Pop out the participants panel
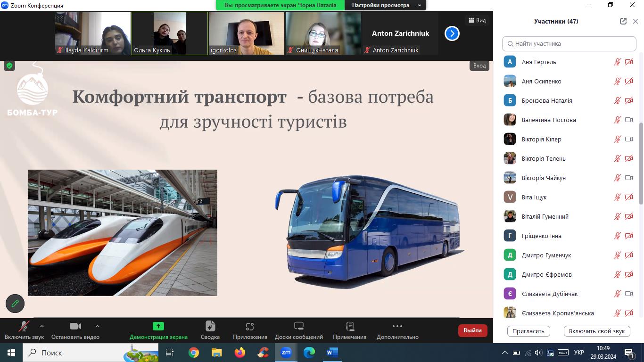 point(623,21)
